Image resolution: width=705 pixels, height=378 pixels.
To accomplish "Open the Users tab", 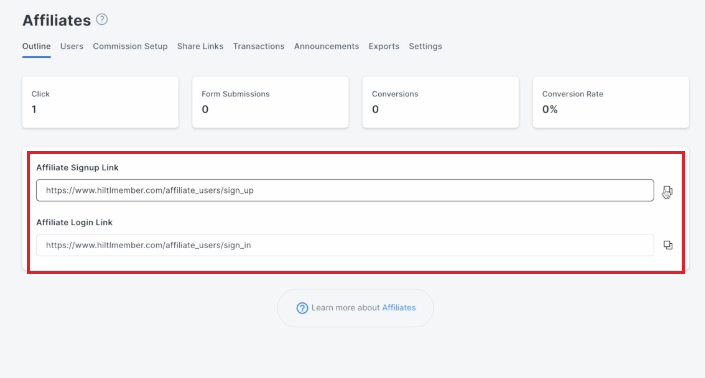I will (x=71, y=46).
